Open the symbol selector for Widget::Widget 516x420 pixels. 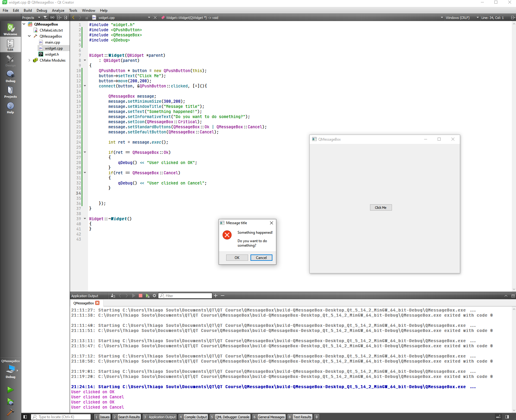coord(302,17)
